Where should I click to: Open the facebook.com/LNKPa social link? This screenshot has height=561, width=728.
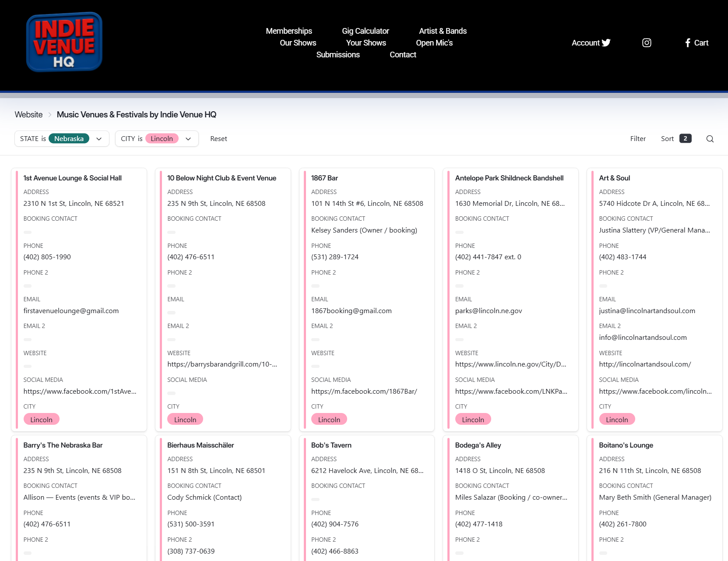click(x=511, y=392)
